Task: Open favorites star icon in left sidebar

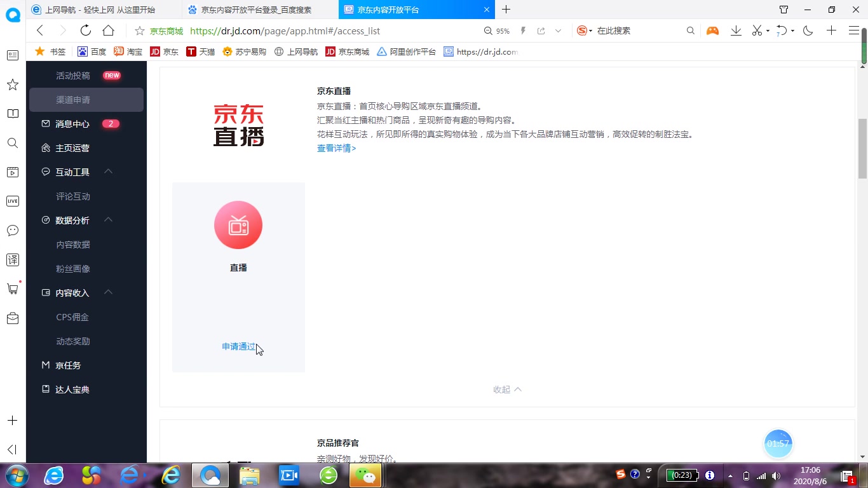Action: pyautogui.click(x=13, y=85)
